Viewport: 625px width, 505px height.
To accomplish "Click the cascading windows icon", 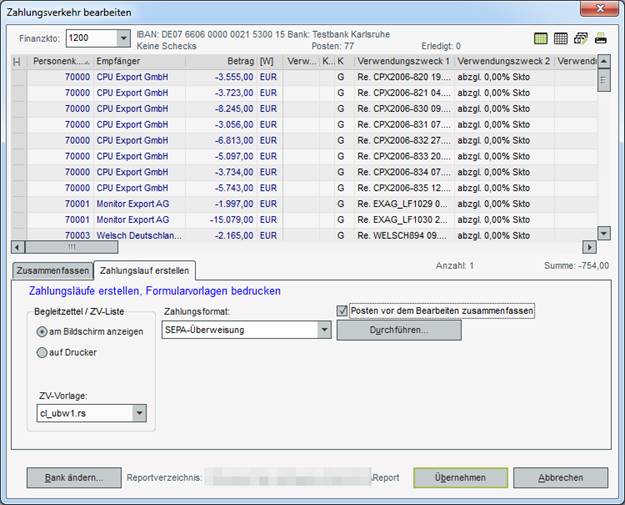I will 581,38.
